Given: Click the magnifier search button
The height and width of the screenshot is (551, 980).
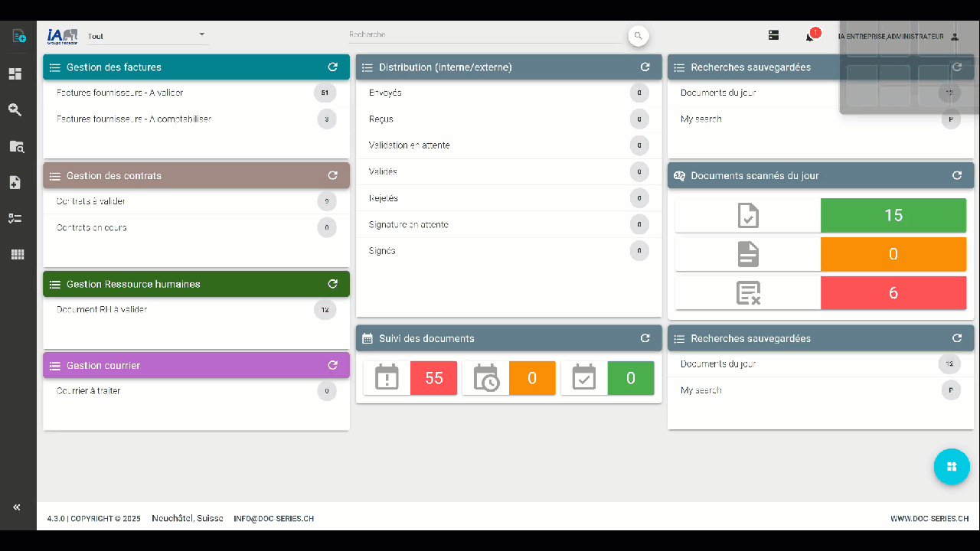Looking at the screenshot, I should click(638, 36).
